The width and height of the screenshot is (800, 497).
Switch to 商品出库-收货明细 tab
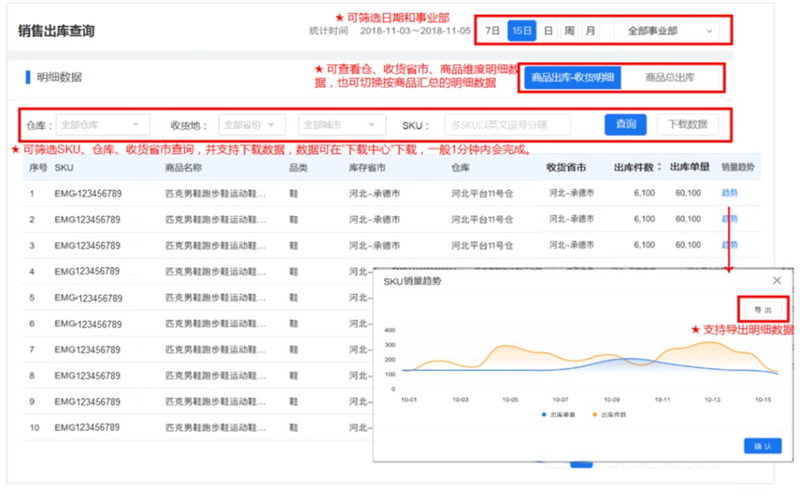pos(573,77)
